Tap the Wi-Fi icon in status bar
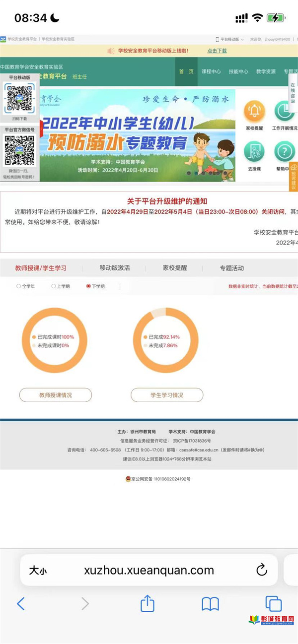The image size is (298, 644). click(x=257, y=18)
